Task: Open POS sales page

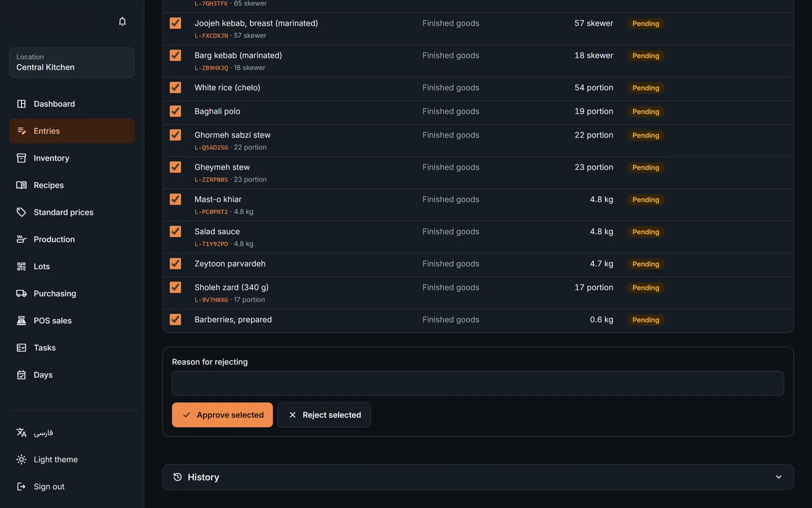Action: (x=72, y=321)
